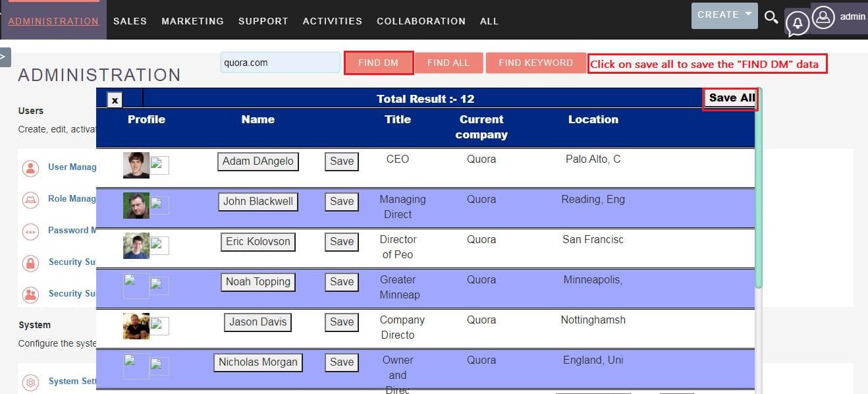Click the Current company column header
Image resolution: width=868 pixels, height=394 pixels.
tap(481, 127)
